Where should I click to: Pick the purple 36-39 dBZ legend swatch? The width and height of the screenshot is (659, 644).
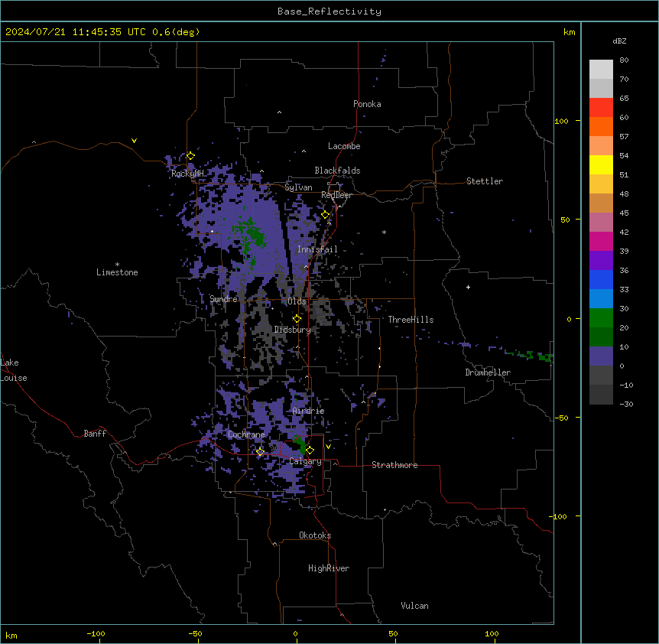click(601, 261)
